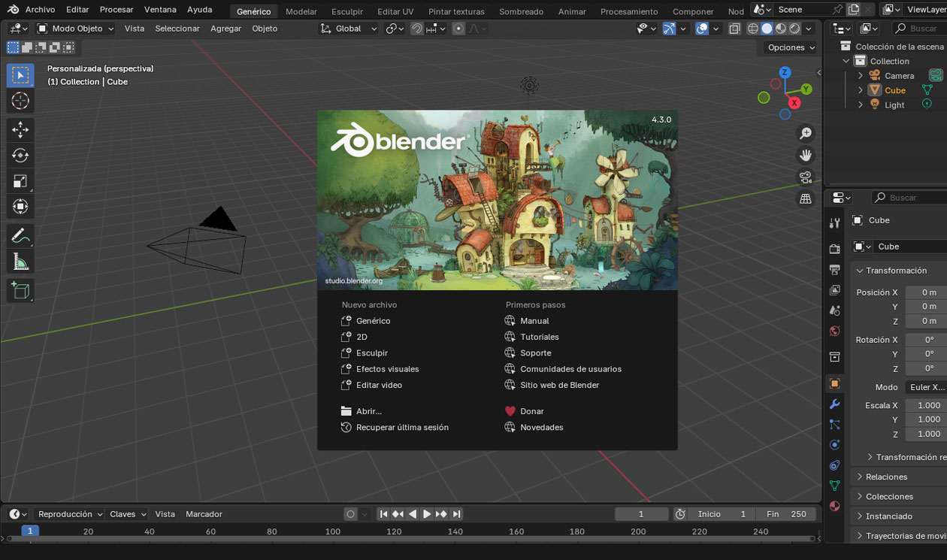Switch viewport to material preview shading

[x=781, y=29]
